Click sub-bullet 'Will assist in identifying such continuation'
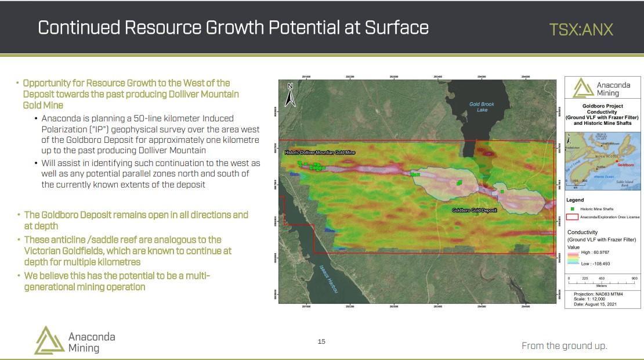The image size is (644, 360). pos(151,174)
